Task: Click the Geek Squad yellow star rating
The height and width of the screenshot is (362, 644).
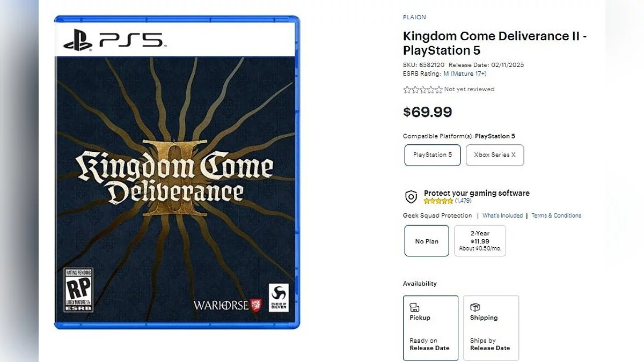Action: 438,201
